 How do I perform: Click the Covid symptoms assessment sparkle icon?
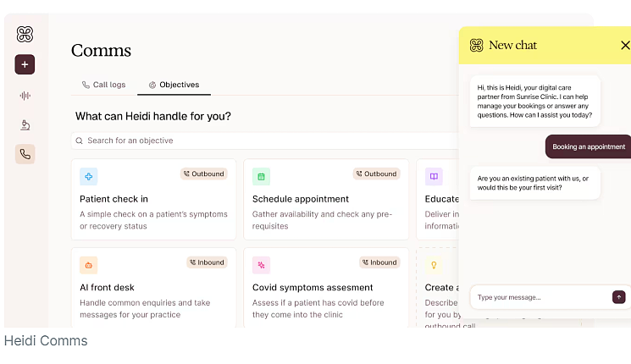261,265
